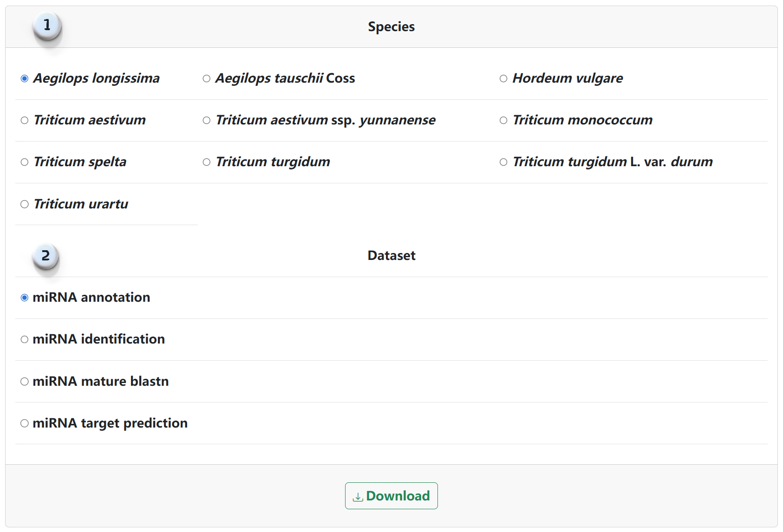Image resolution: width=783 pixels, height=532 pixels.
Task: Select Aegilops longissima species
Action: click(25, 78)
